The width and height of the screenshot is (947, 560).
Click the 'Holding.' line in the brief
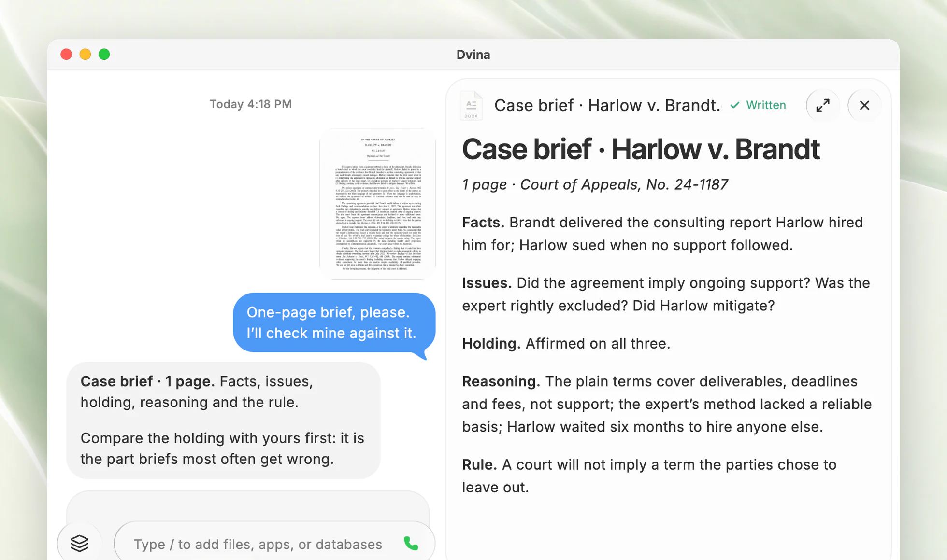pos(566,343)
